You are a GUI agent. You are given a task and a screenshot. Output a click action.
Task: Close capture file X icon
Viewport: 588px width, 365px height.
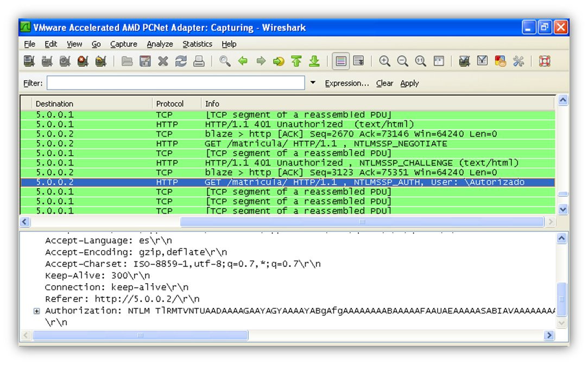pyautogui.click(x=163, y=61)
